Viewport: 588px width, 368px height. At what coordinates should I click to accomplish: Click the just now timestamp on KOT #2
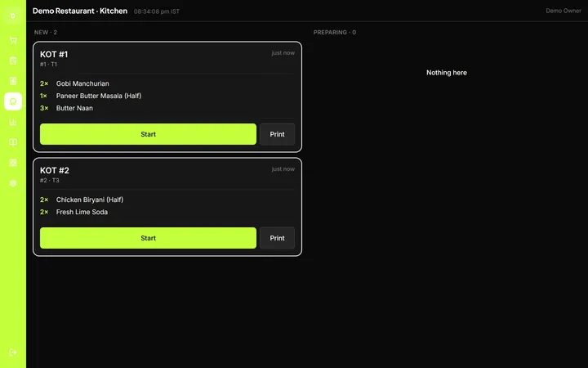[283, 169]
